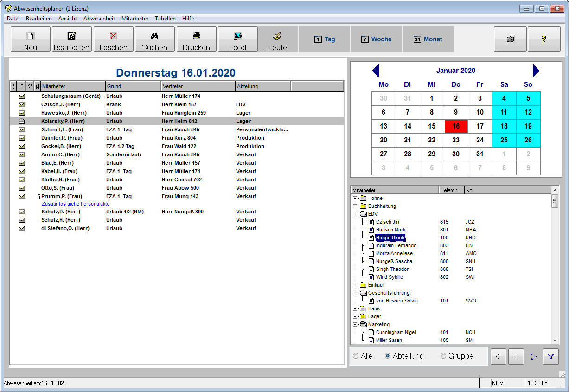Click the Neu toolbar icon
569x392 pixels.
31,36
